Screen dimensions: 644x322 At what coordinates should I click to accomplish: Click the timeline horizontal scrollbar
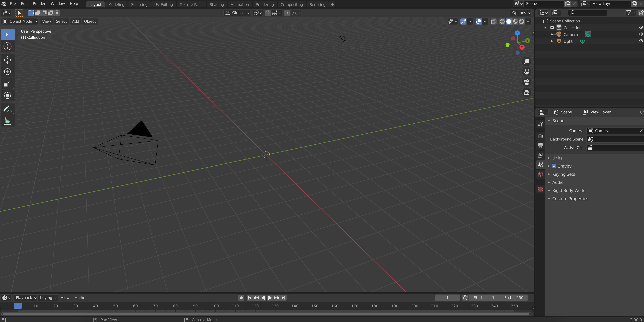pyautogui.click(x=266, y=314)
